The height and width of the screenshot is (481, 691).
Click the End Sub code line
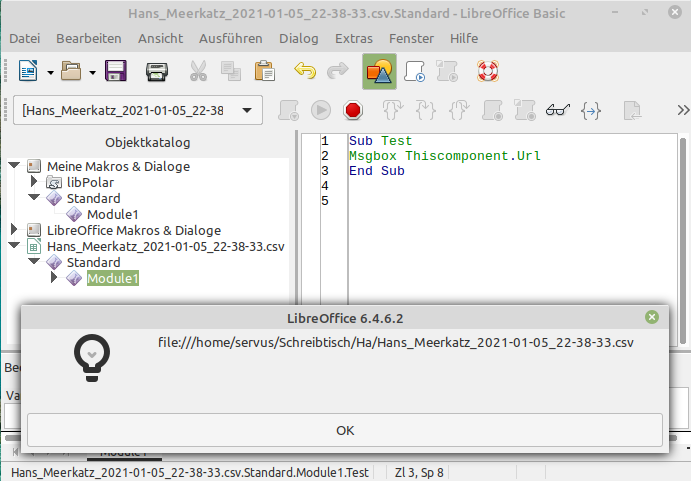pyautogui.click(x=377, y=171)
